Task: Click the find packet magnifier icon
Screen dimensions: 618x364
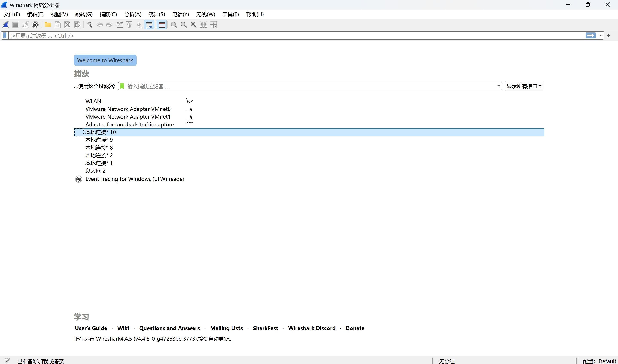Action: pos(90,25)
